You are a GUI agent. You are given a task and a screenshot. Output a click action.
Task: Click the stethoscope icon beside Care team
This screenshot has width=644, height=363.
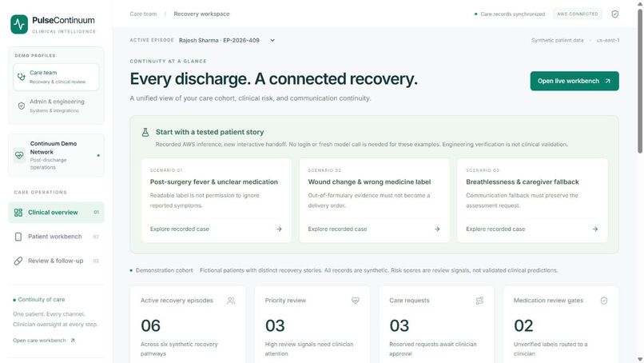22,77
